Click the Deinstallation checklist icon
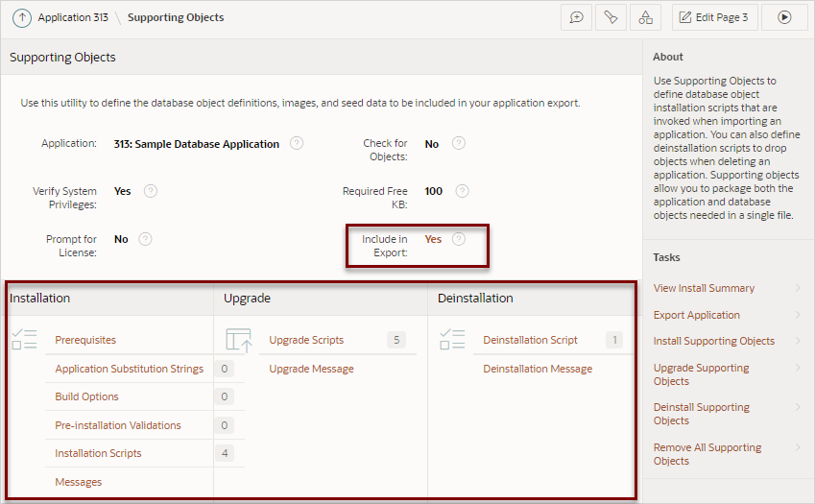This screenshot has width=815, height=504. click(452, 339)
